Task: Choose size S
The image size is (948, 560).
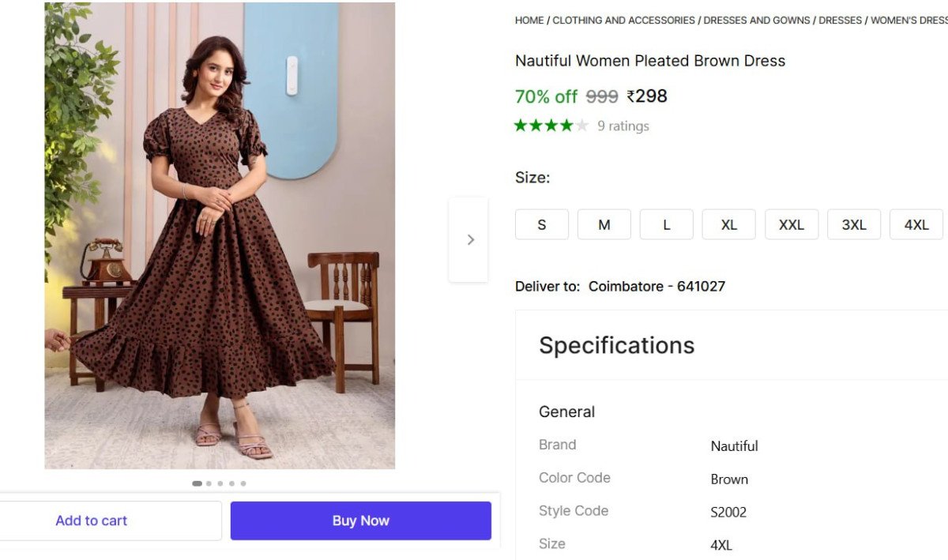Action: pos(542,224)
